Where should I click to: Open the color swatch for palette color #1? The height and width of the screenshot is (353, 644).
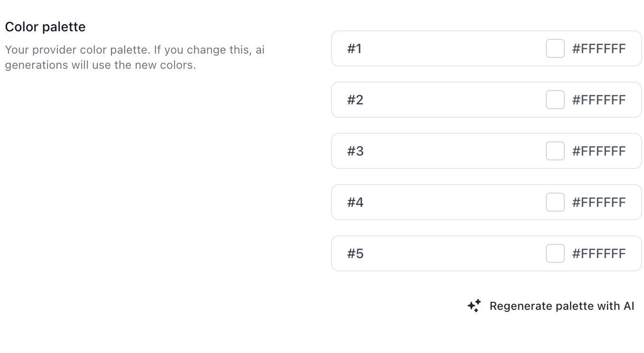[555, 48]
